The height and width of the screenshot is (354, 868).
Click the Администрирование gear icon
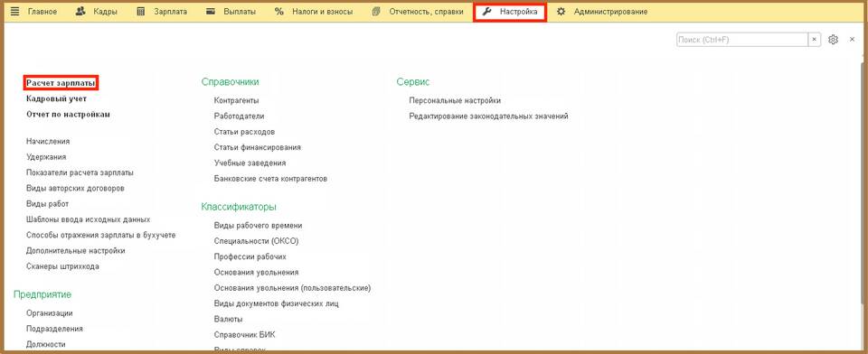pos(561,12)
